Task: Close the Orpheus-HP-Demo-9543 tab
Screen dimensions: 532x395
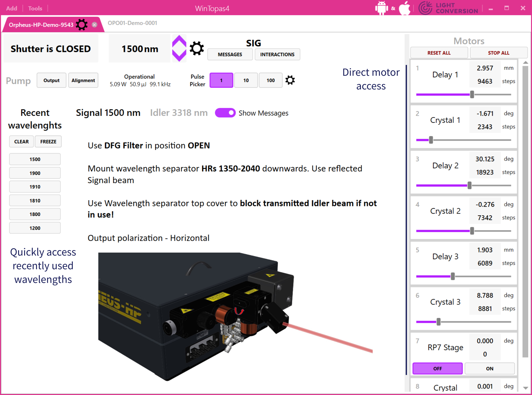Action: point(95,25)
